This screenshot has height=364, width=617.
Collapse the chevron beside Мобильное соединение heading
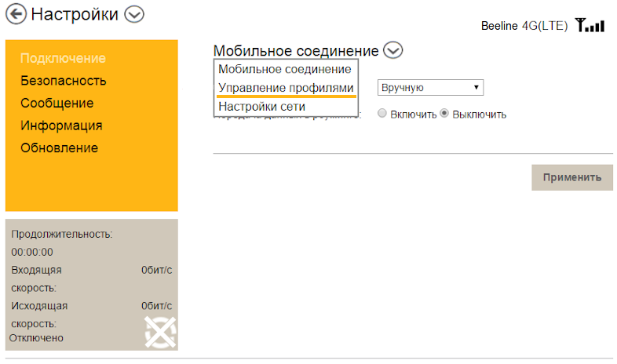click(393, 51)
